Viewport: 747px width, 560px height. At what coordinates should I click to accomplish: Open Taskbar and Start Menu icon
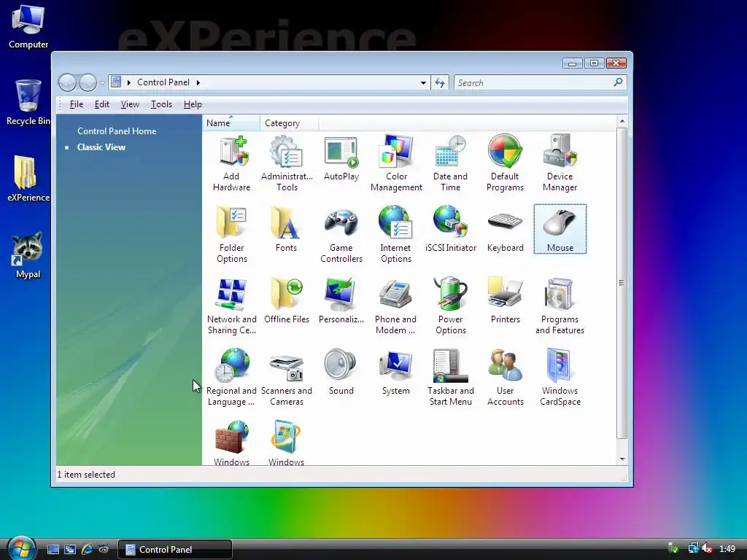point(451,377)
